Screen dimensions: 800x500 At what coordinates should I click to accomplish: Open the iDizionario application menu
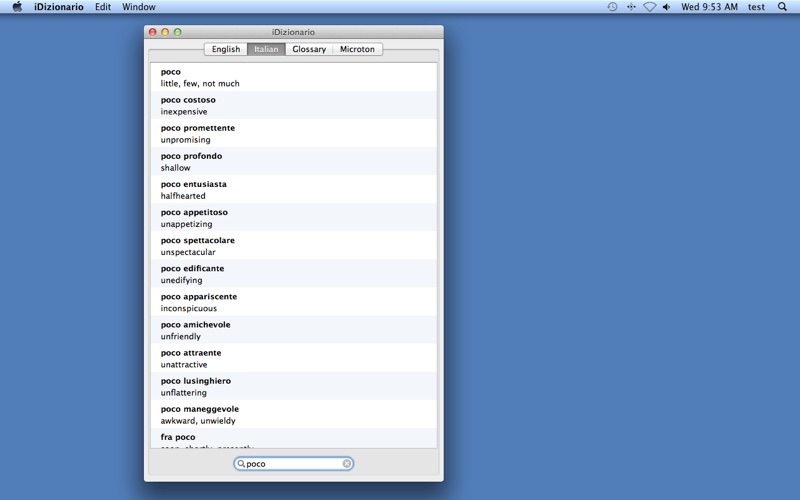59,7
